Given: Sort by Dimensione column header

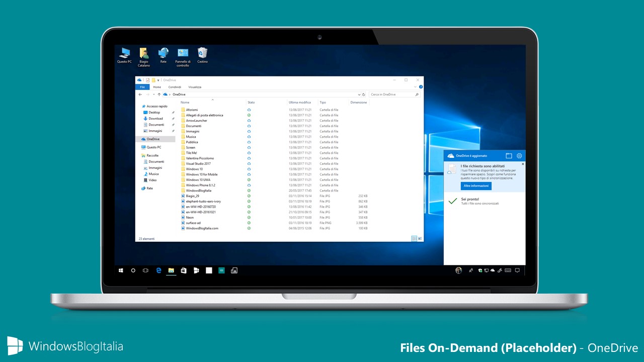Looking at the screenshot, I should pos(359,102).
